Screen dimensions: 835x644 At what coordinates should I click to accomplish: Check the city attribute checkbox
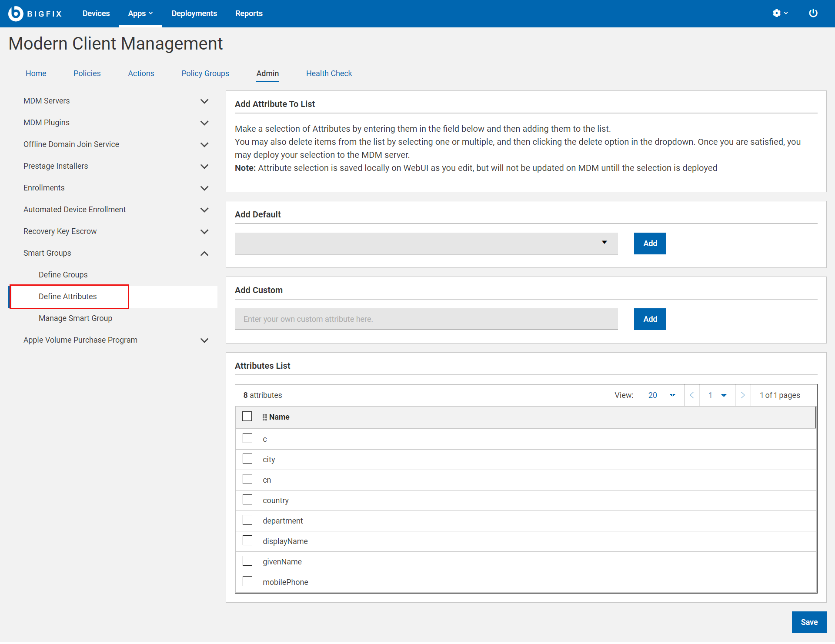coord(247,459)
